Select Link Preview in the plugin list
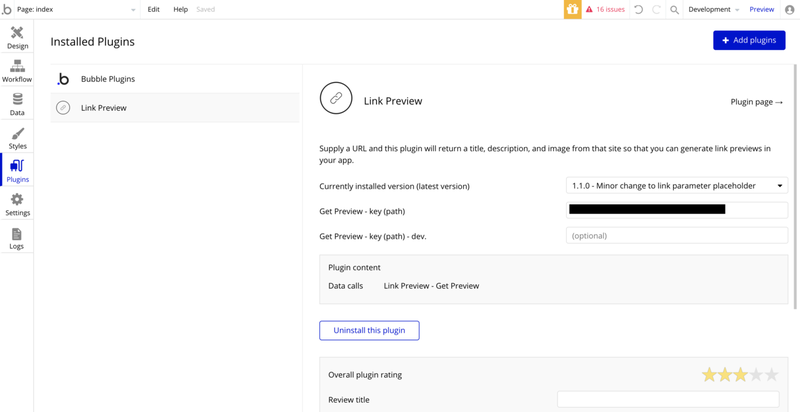 (175, 108)
